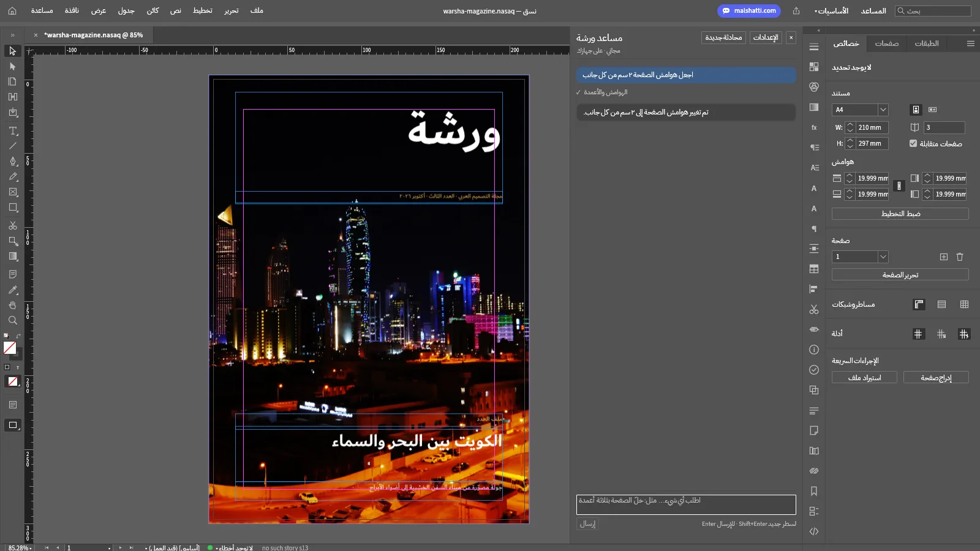Toggle lock guides button
Screen dimensions: 980x551
click(941, 334)
